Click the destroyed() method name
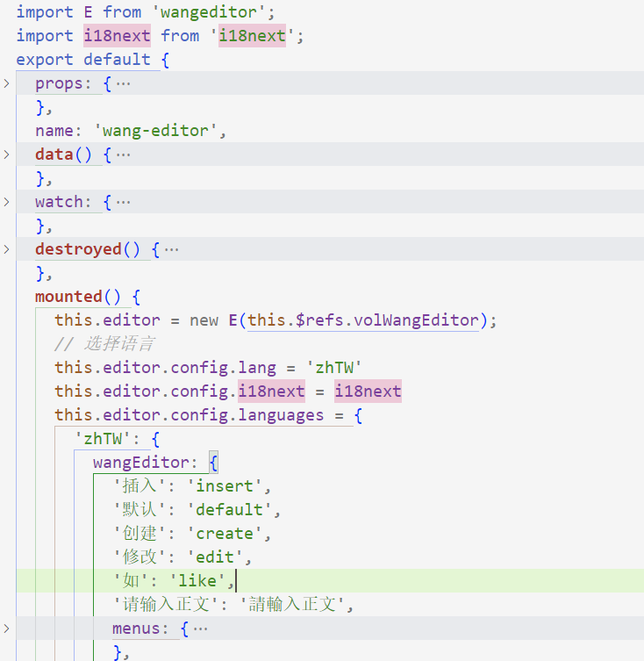This screenshot has width=644, height=661. point(78,249)
